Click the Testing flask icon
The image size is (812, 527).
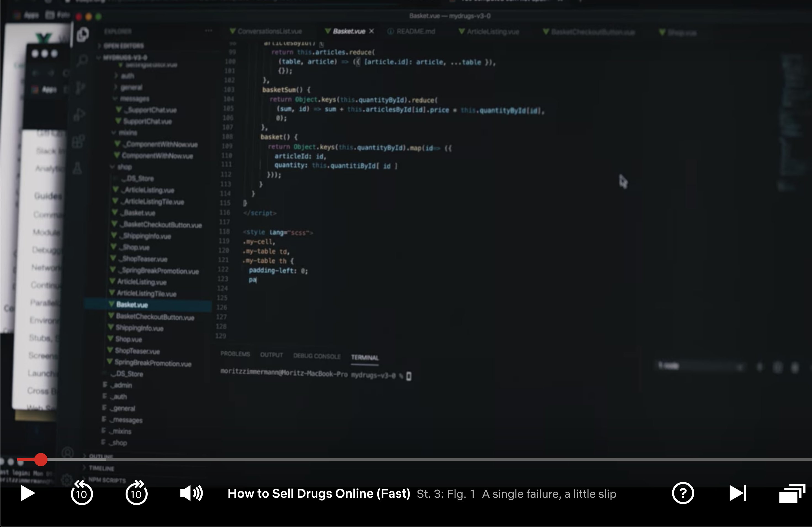point(78,168)
